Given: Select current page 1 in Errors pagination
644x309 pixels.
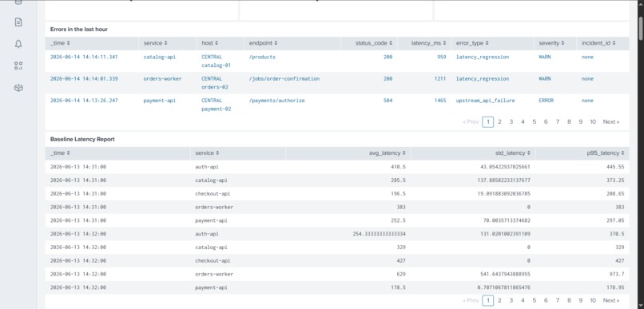Looking at the screenshot, I should 488,122.
